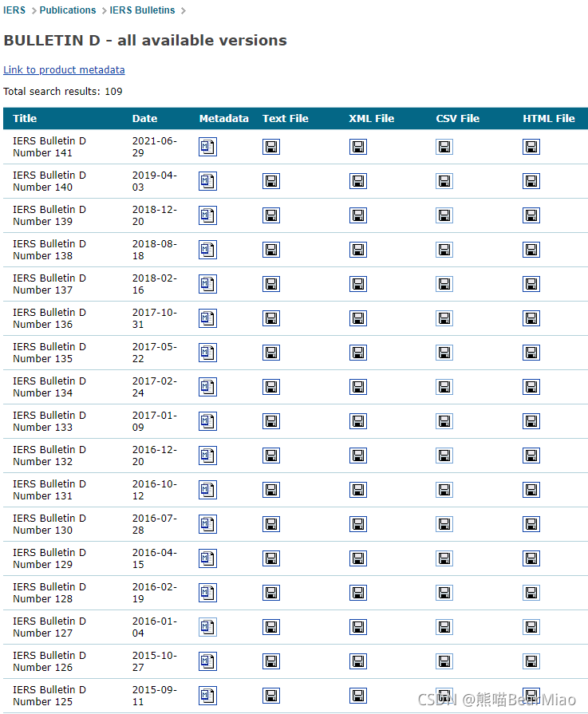Go to IERS breadcrumb link
The height and width of the screenshot is (714, 588).
tap(14, 10)
